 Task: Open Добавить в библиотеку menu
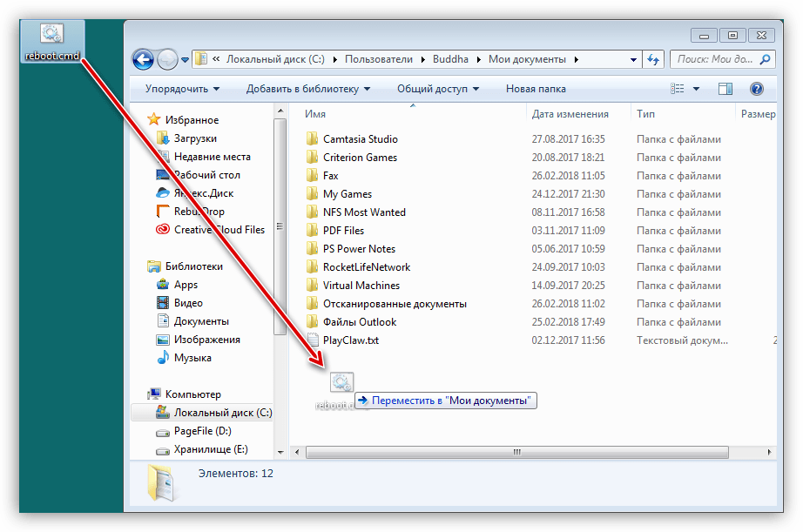click(x=307, y=89)
